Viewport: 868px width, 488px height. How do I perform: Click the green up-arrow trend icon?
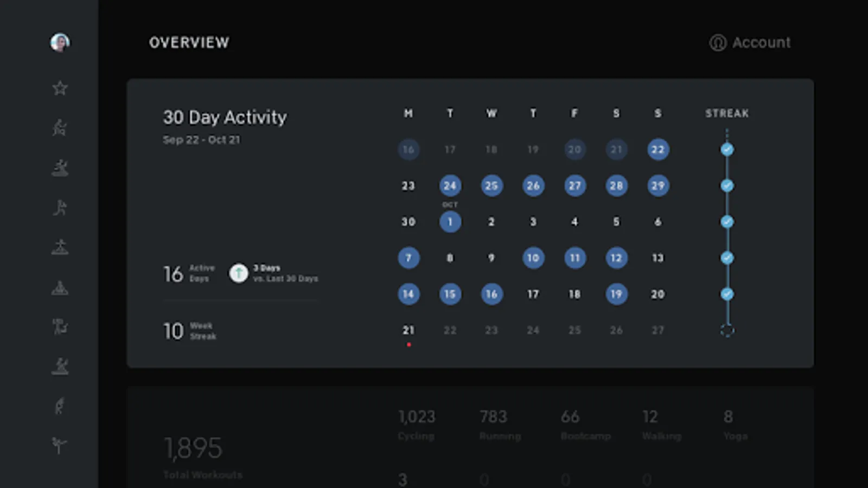tap(239, 273)
